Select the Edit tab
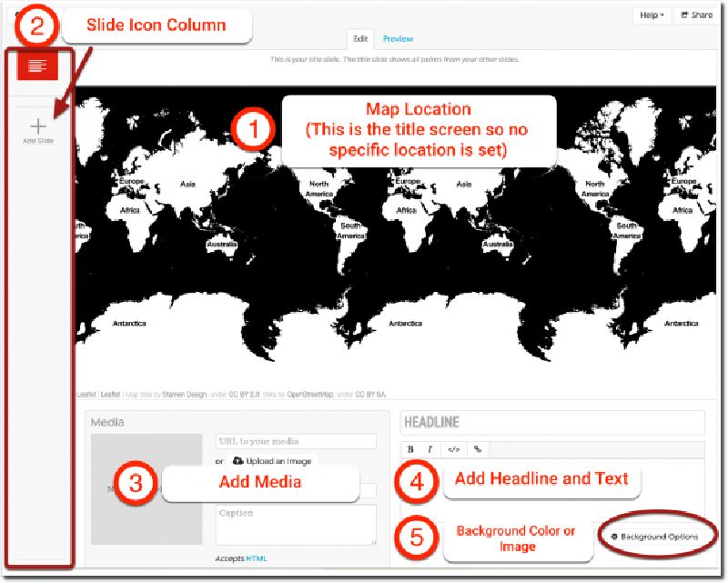Viewport: 728px width, 583px height. [x=359, y=39]
